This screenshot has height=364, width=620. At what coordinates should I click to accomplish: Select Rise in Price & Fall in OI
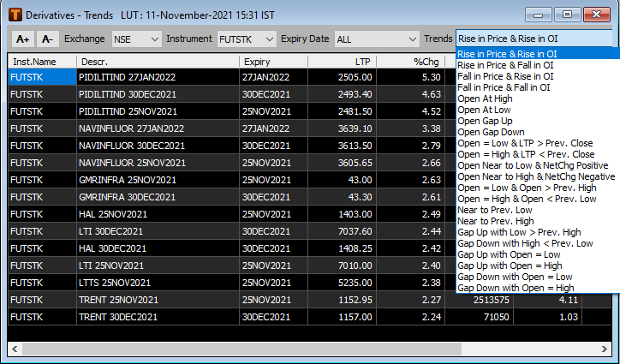538,65
